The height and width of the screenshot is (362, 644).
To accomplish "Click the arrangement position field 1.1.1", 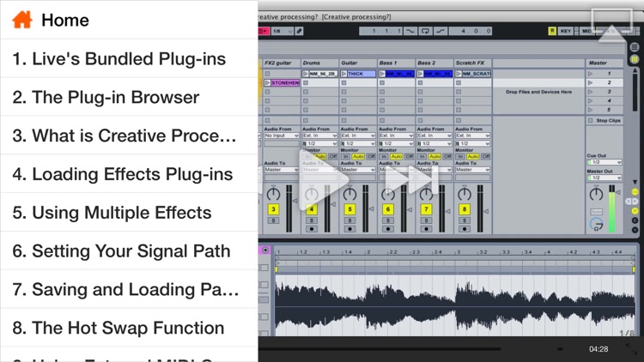I will click(380, 31).
